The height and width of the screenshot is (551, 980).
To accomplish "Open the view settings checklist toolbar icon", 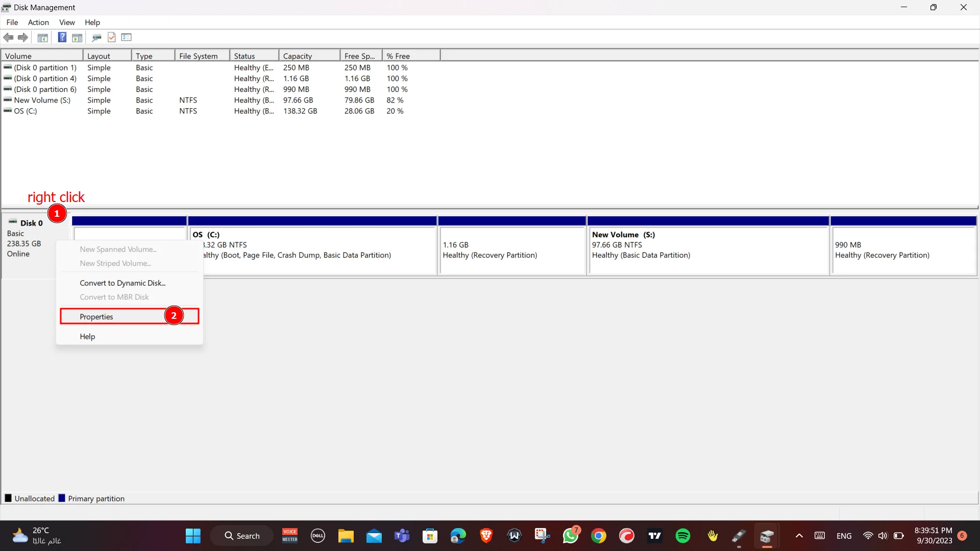I will click(x=127, y=37).
